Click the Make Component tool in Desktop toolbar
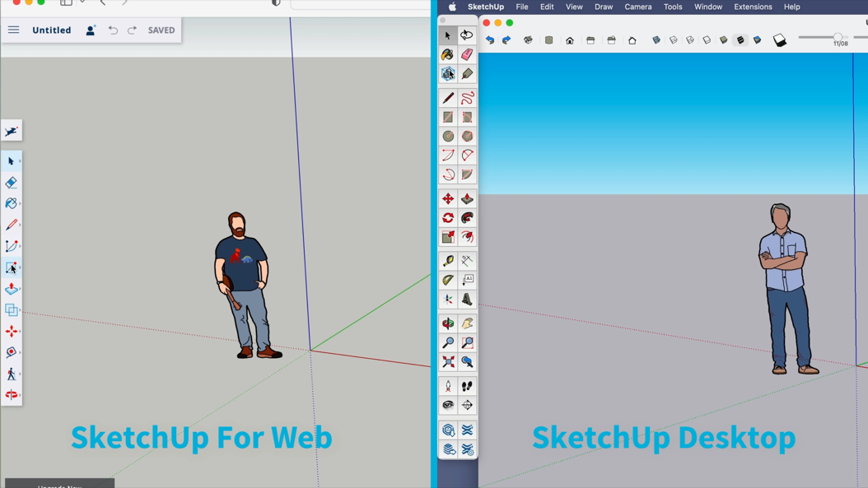 point(448,73)
